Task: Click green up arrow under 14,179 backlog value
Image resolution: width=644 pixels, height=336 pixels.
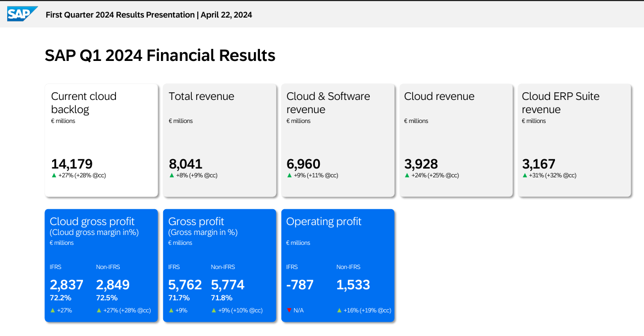Action: pos(54,175)
